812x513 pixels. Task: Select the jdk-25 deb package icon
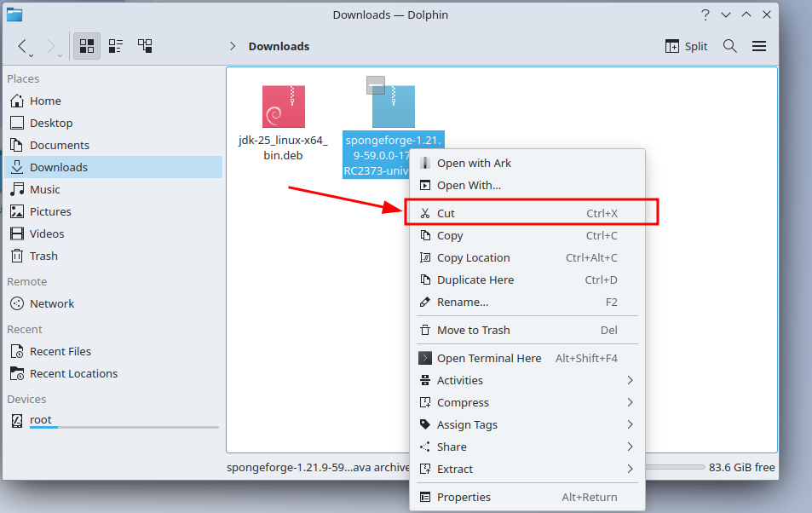[x=283, y=107]
